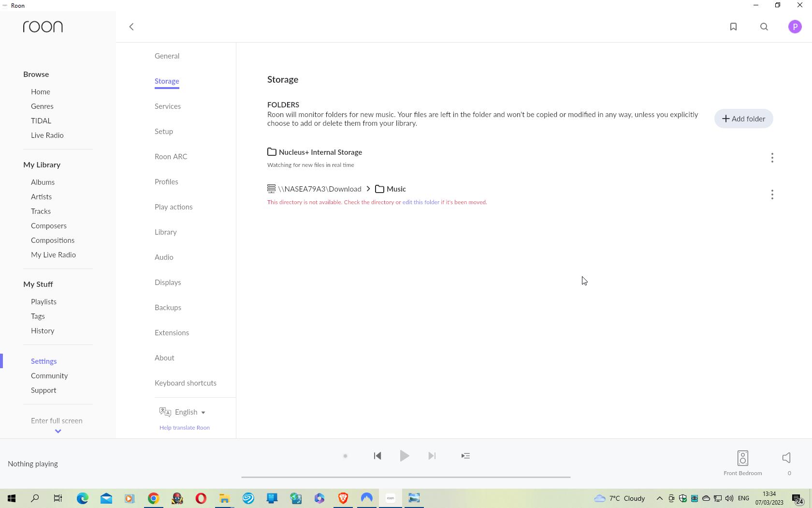This screenshot has width=812, height=508.
Task: Open Composers in My Library
Action: [x=49, y=226]
